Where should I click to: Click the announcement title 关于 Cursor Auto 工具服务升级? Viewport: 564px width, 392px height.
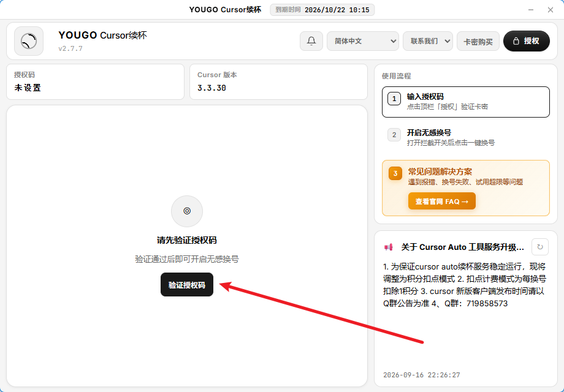(463, 247)
